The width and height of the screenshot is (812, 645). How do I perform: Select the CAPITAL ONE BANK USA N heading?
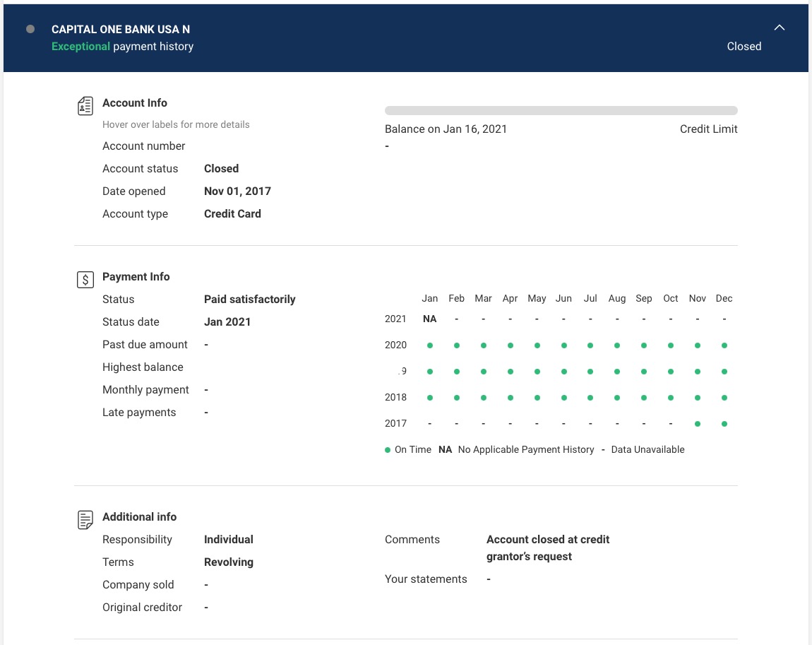(121, 30)
